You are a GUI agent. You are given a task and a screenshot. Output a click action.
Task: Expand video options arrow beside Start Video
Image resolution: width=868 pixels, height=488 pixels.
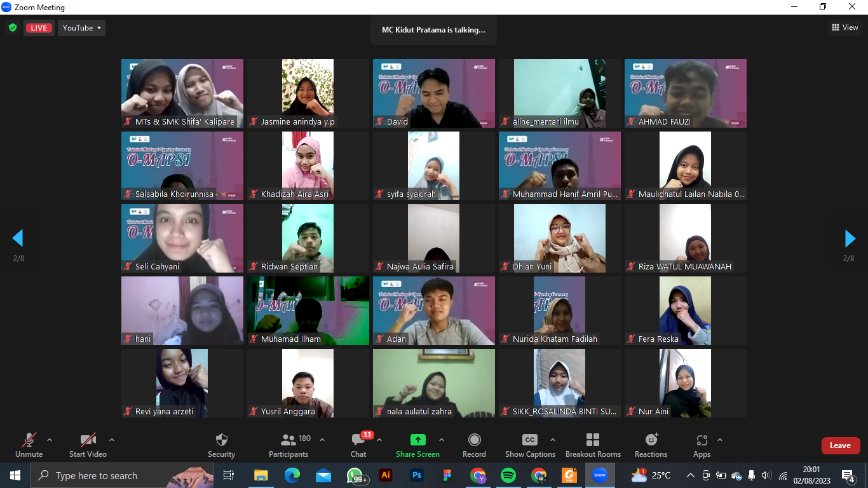112,440
